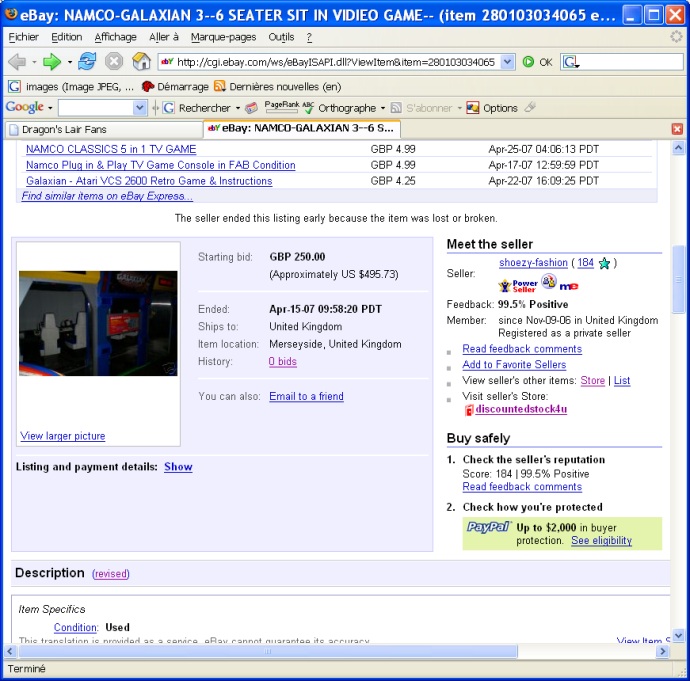This screenshot has width=690, height=681.
Task: Open the images (Image JPEG) bookmark
Action: click(x=71, y=87)
